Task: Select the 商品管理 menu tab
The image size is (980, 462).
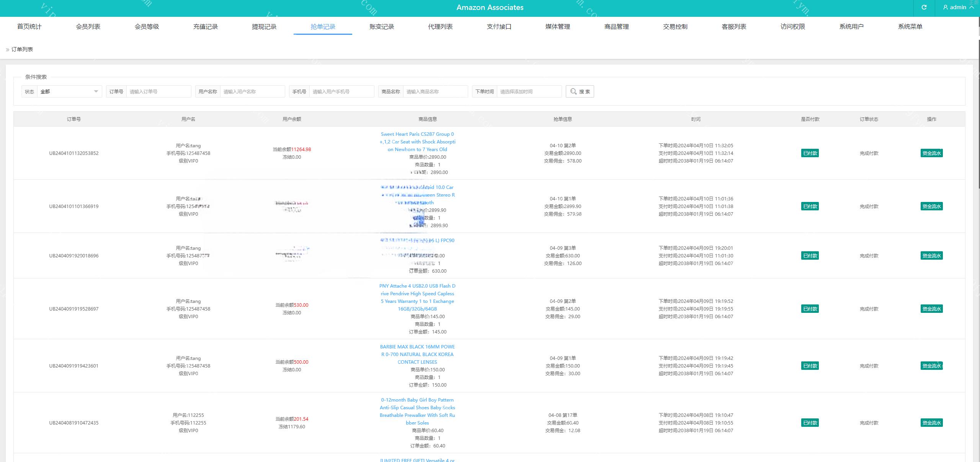Action: (x=616, y=26)
